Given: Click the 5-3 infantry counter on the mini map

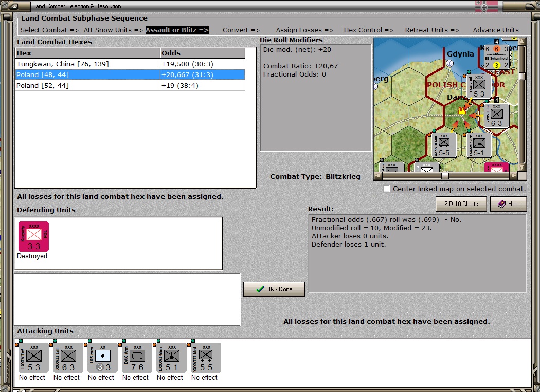Looking at the screenshot, I should tap(479, 86).
